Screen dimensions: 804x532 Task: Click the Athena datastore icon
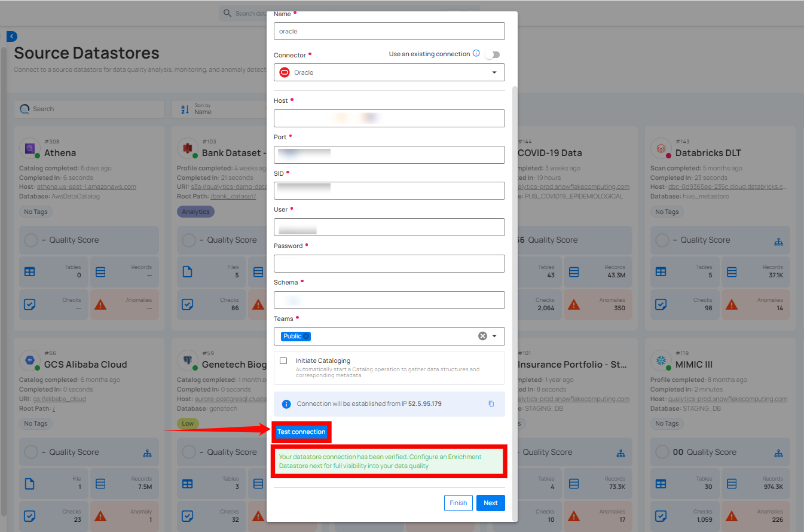(29, 147)
